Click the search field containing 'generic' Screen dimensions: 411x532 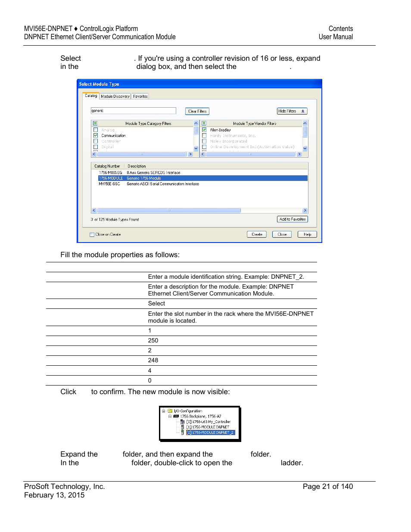tap(134, 111)
